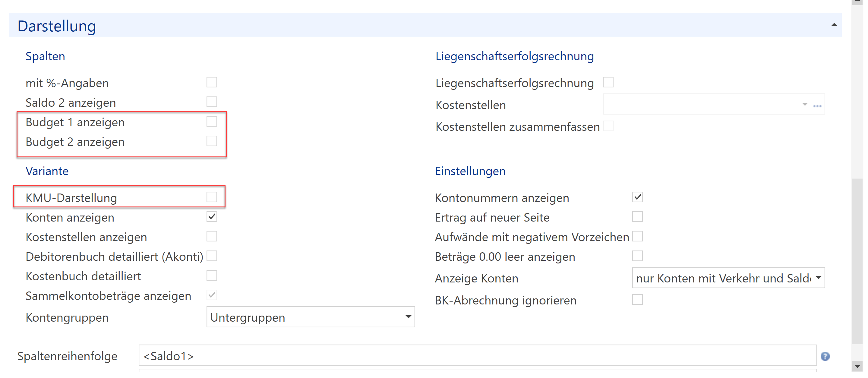Open the Kontengruppen Untergruppen dropdown

310,317
